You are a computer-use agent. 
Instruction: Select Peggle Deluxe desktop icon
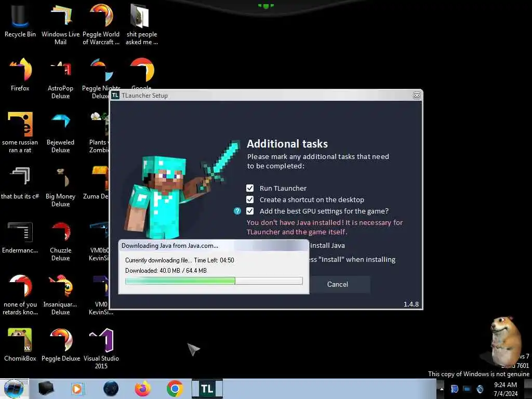(61, 345)
